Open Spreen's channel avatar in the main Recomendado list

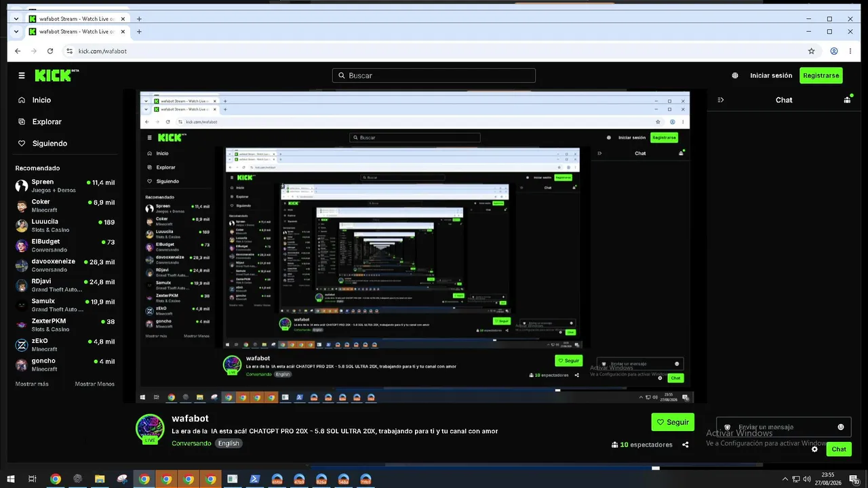22,186
